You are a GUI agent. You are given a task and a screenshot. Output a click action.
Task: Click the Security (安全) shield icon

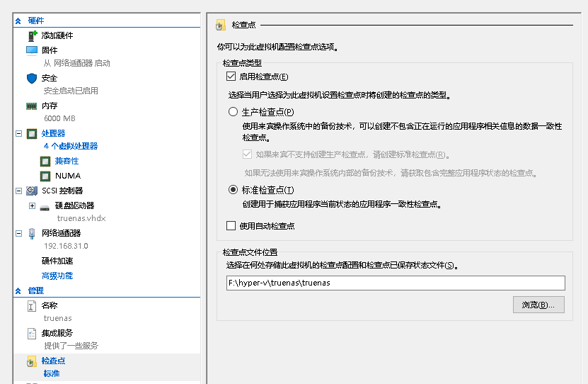pos(32,78)
